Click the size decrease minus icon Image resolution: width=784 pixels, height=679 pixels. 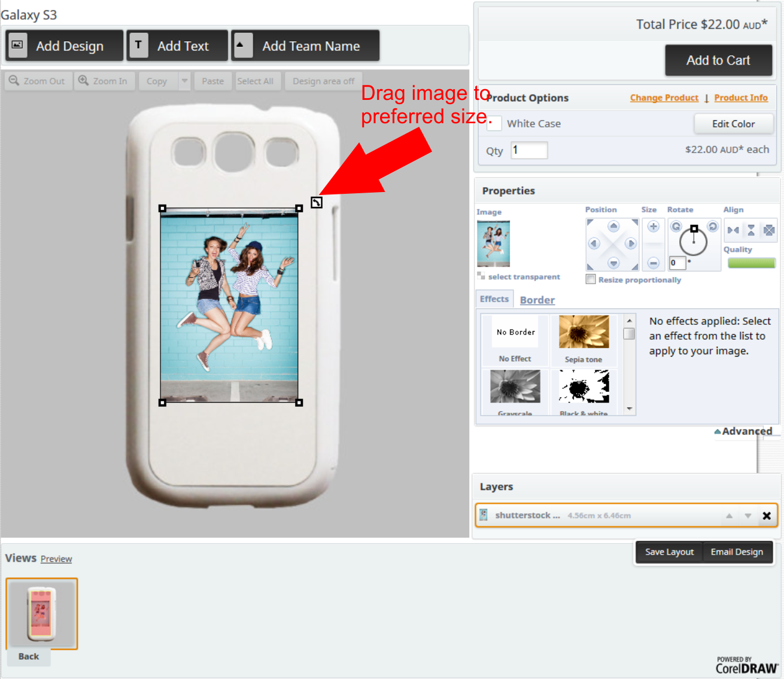pos(654,263)
